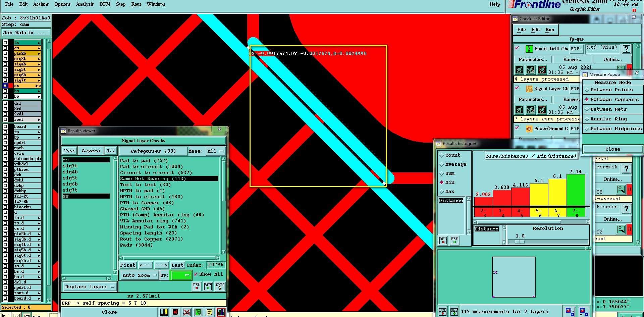
Task: Click histogram export icon with downward arrow
Action: pyautogui.click(x=570, y=312)
